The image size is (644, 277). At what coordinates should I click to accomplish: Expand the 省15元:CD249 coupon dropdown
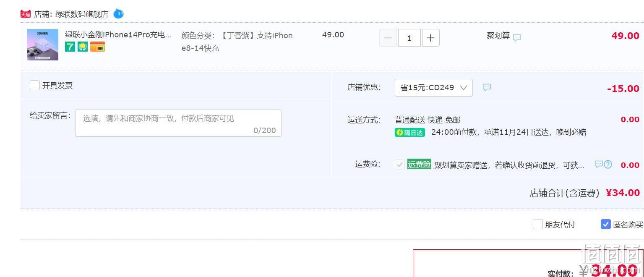point(433,88)
